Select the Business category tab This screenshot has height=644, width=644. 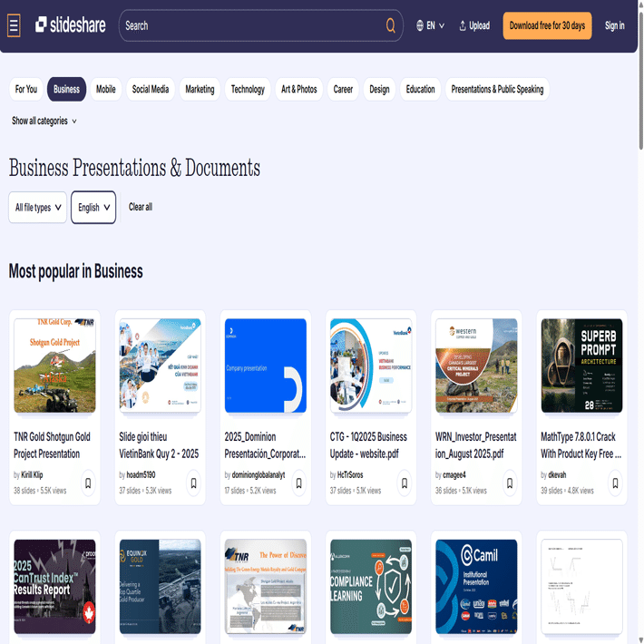coord(66,89)
